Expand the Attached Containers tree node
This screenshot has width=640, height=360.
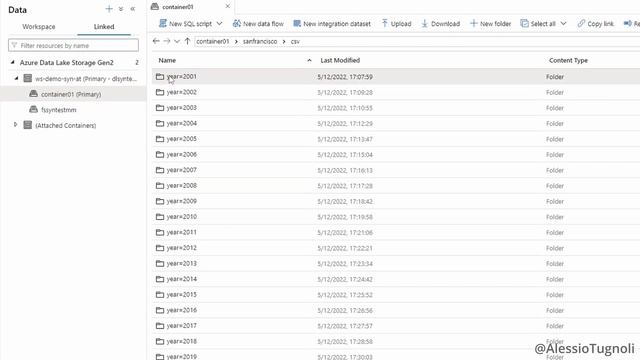[x=16, y=124]
